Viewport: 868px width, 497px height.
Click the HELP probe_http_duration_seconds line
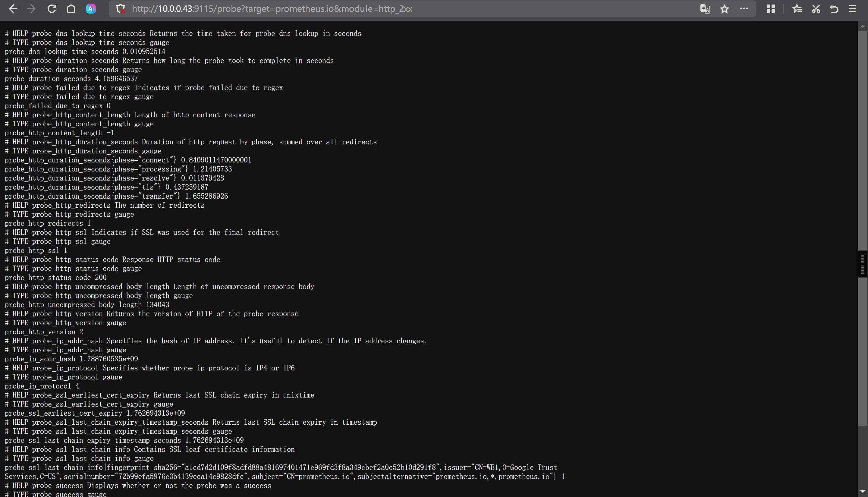coord(191,142)
